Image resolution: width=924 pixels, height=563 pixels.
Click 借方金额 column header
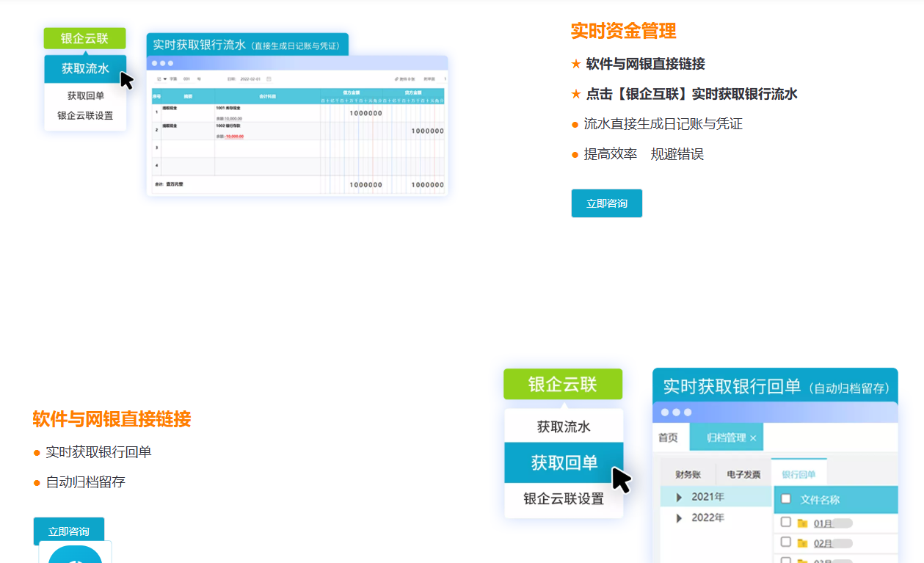pyautogui.click(x=351, y=92)
